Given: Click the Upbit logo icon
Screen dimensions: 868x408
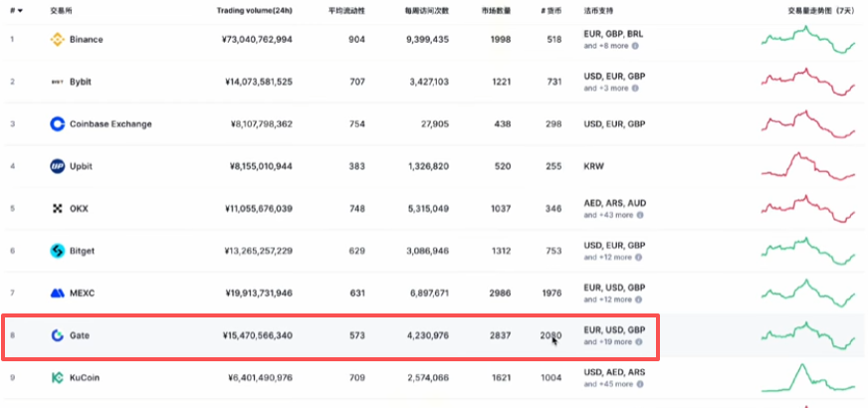Looking at the screenshot, I should (x=58, y=166).
